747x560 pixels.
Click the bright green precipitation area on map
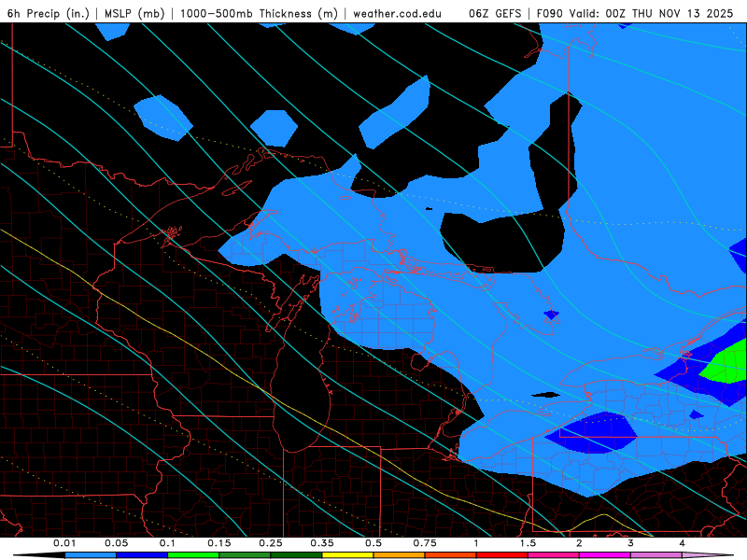[x=728, y=364]
